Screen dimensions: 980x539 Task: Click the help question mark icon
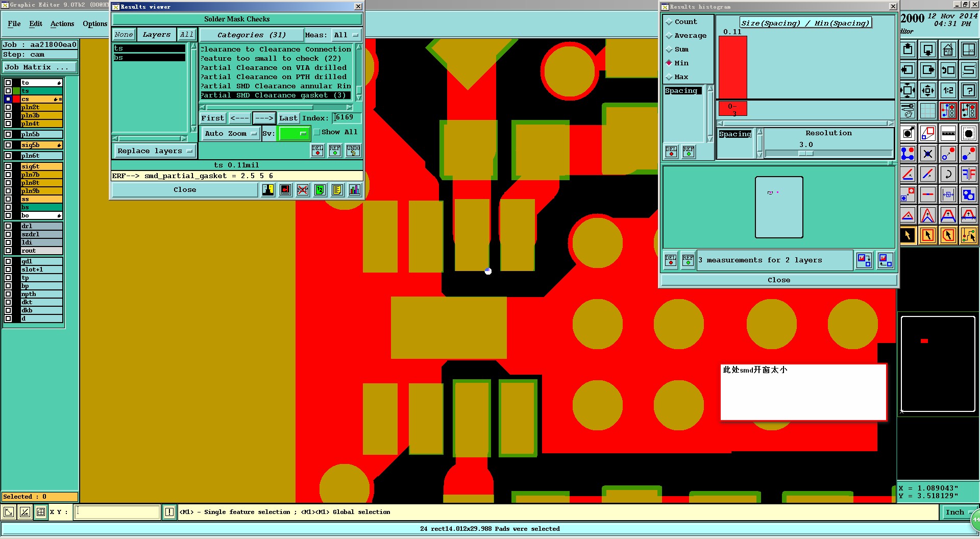[968, 91]
